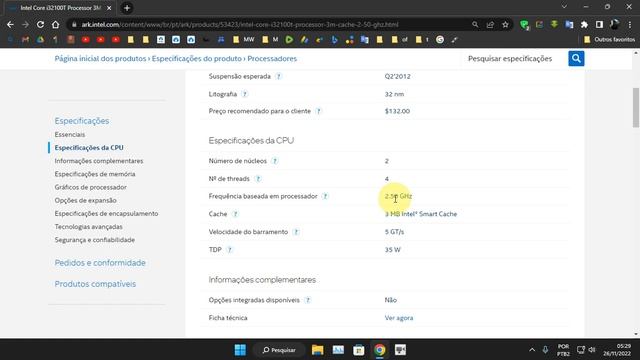Open the Outros favoritos folder
Image resolution: width=640 pixels, height=360 pixels.
tap(609, 40)
